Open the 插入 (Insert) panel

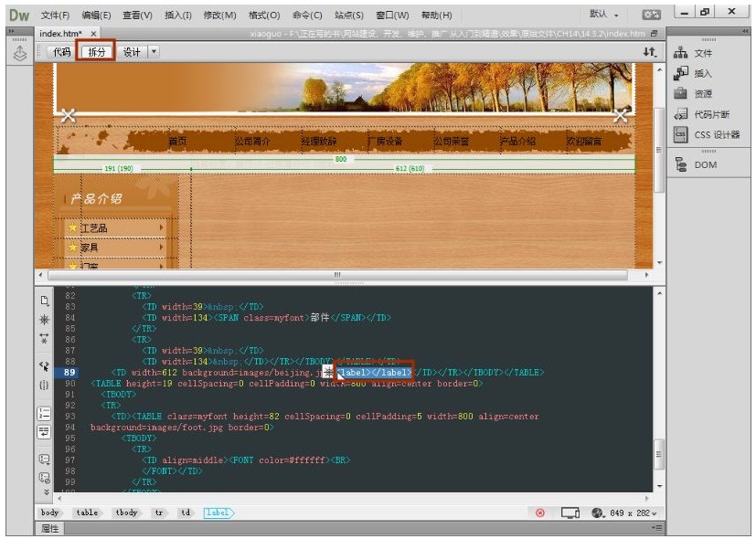tap(702, 74)
